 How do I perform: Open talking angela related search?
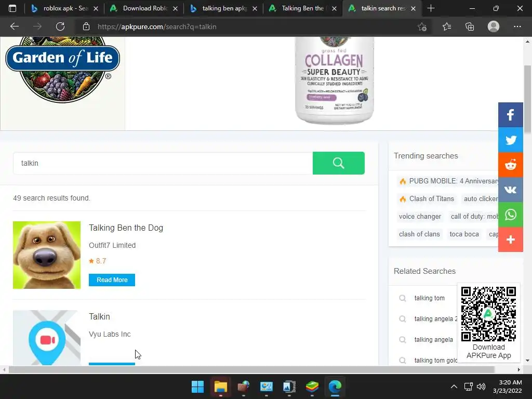point(434,340)
